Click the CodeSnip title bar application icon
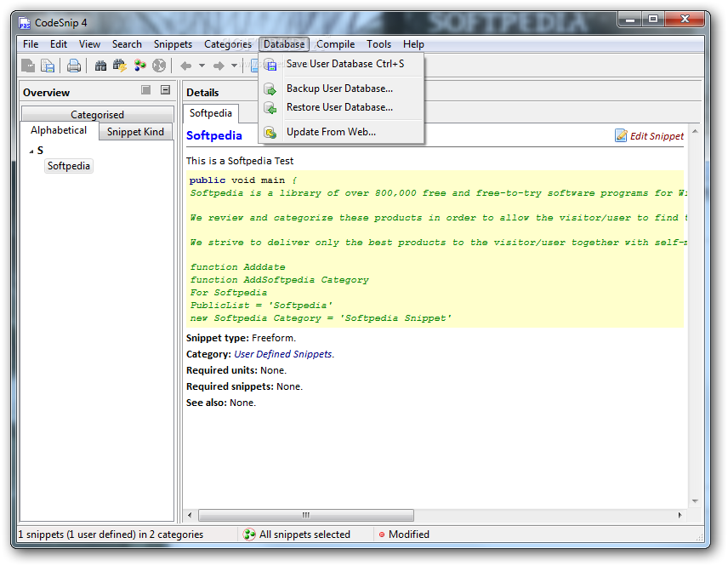 click(24, 23)
